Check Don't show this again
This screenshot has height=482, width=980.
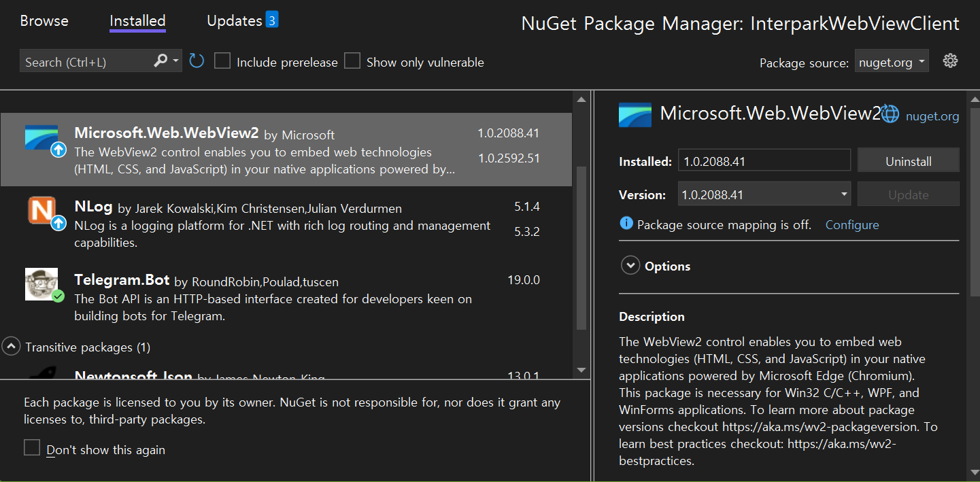coord(32,447)
